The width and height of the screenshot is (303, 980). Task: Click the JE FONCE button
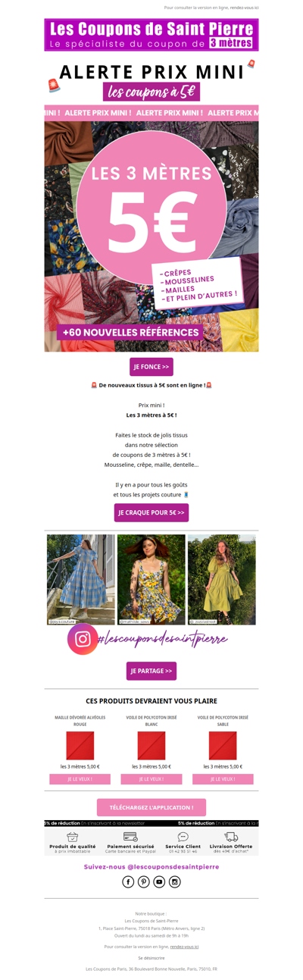[151, 367]
